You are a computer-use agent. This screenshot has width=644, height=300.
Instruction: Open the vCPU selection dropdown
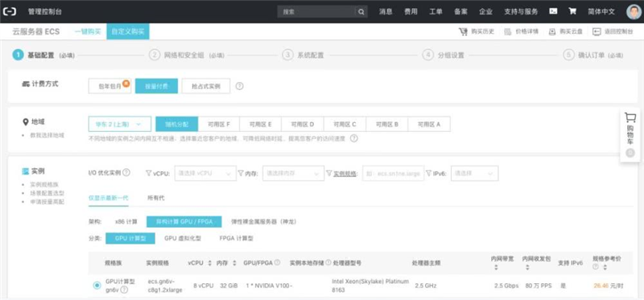[x=205, y=173]
